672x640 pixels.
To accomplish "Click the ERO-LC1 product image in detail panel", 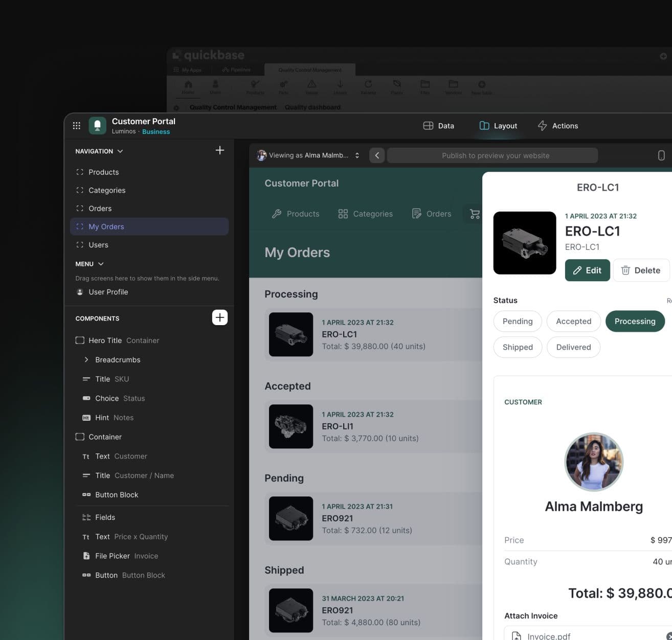I will point(525,243).
